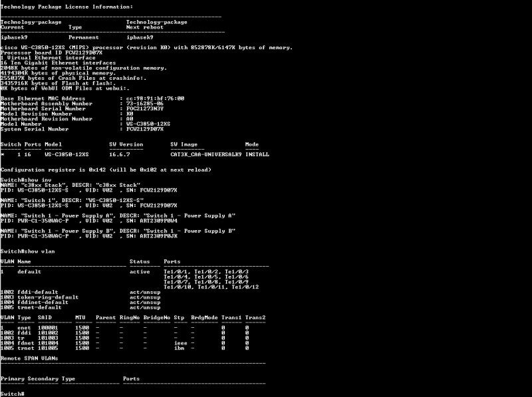Image resolution: width=532 pixels, height=397 pixels.
Task: Select SAID value '101002'
Action: 48,332
